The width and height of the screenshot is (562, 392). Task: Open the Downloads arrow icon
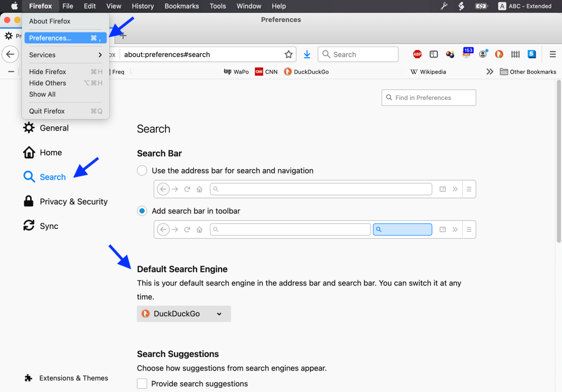(x=307, y=54)
